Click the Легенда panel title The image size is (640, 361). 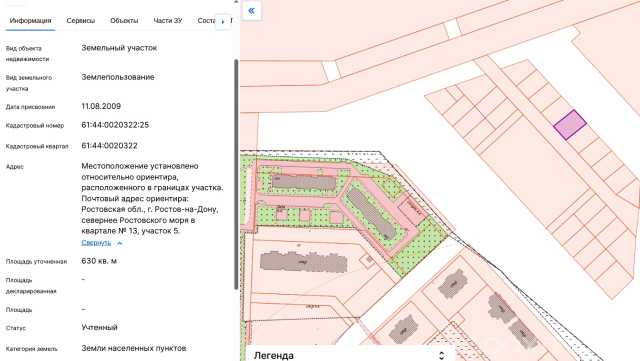(273, 356)
